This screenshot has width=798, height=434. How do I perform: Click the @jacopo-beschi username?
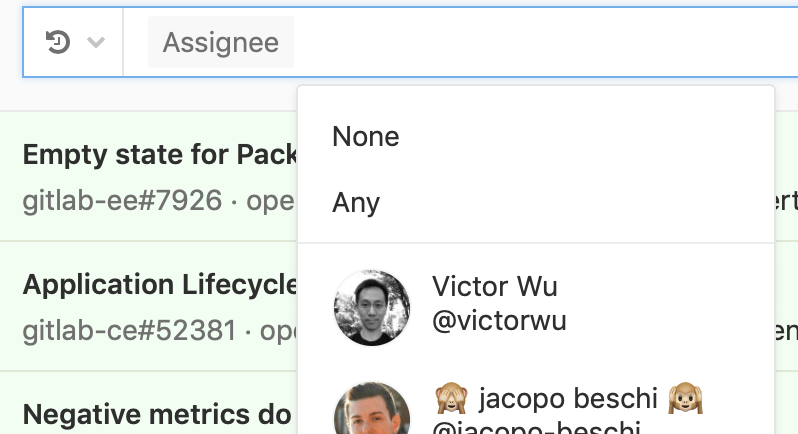pyautogui.click(x=535, y=428)
